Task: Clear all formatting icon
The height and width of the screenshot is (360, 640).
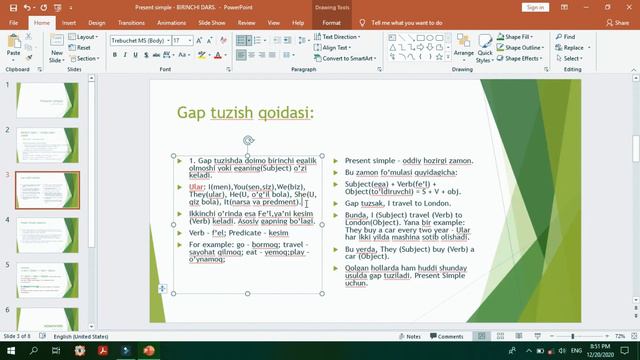Action: [x=223, y=40]
